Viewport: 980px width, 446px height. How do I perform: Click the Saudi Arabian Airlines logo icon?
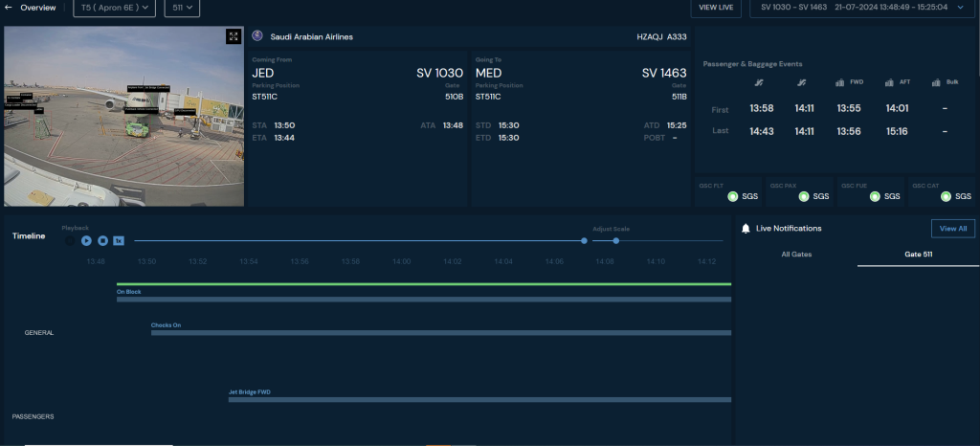(257, 36)
